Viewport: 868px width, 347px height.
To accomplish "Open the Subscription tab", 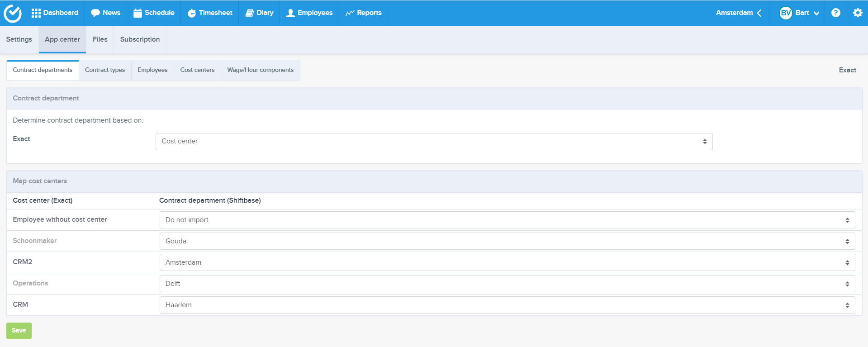I will [140, 39].
